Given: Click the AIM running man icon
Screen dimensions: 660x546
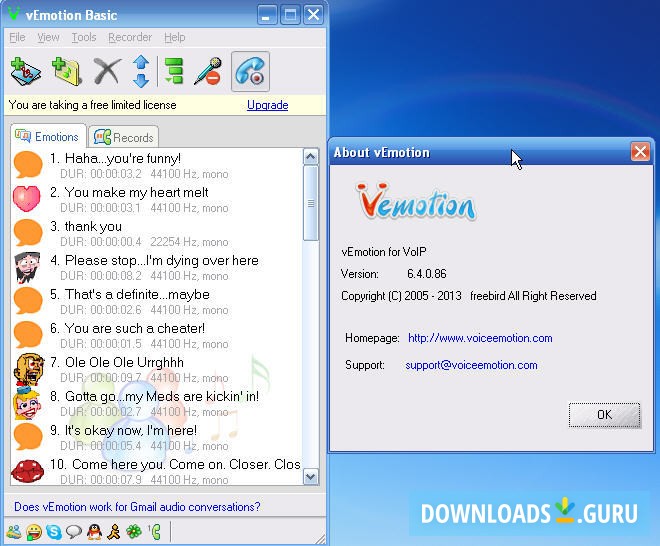Looking at the screenshot, I should 114,532.
